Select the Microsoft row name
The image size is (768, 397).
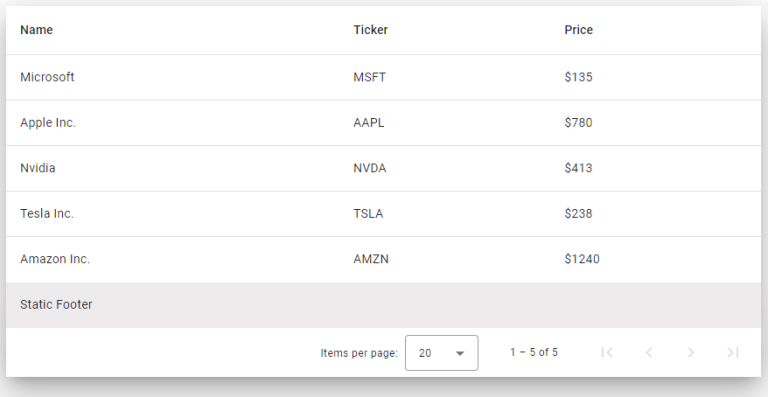pyautogui.click(x=47, y=77)
